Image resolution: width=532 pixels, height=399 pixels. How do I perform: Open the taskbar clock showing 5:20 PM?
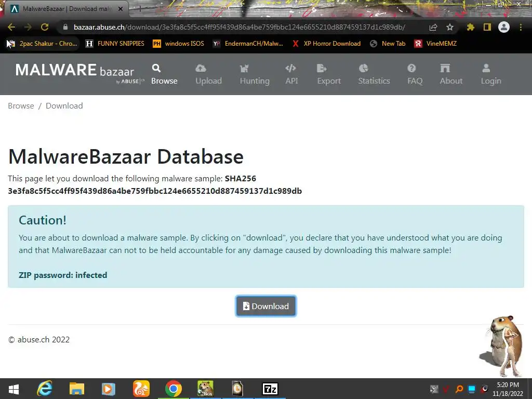point(508,389)
